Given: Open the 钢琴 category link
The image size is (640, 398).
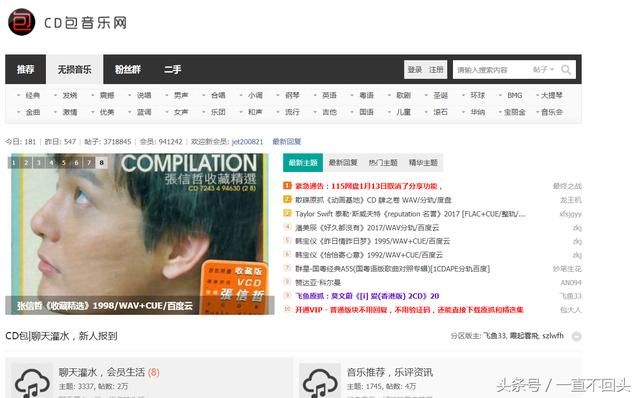Looking at the screenshot, I should point(292,96).
